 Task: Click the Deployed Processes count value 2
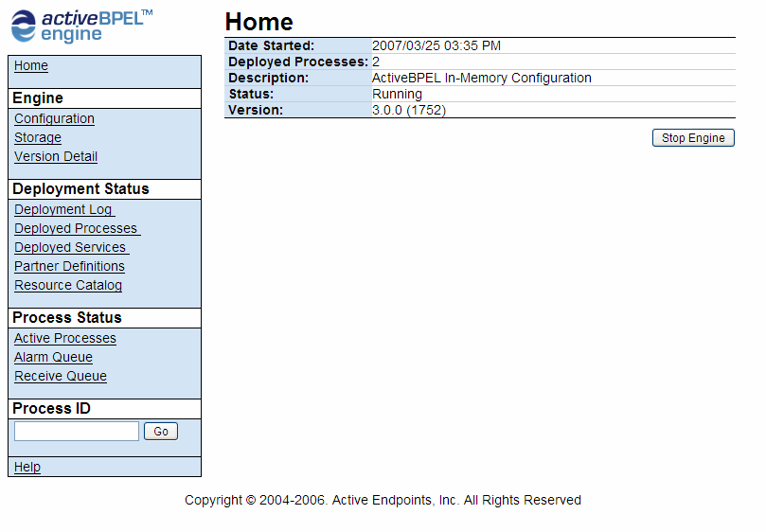tap(376, 62)
